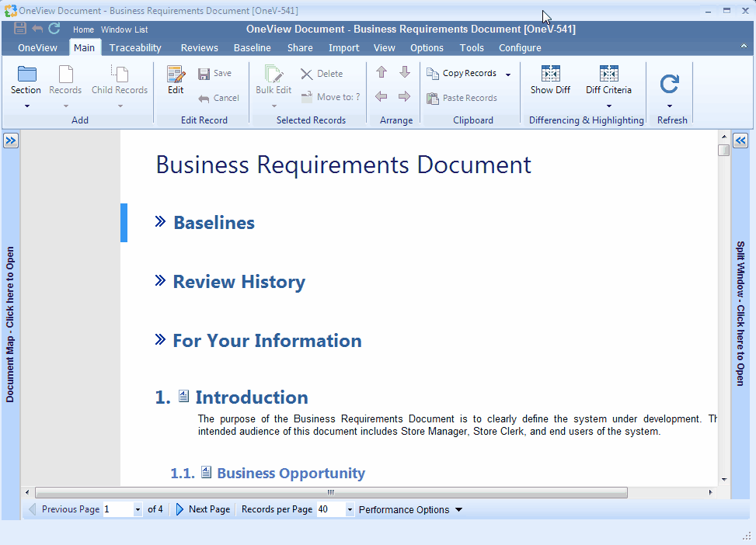
Task: Click the Introduction heading
Action: click(252, 397)
